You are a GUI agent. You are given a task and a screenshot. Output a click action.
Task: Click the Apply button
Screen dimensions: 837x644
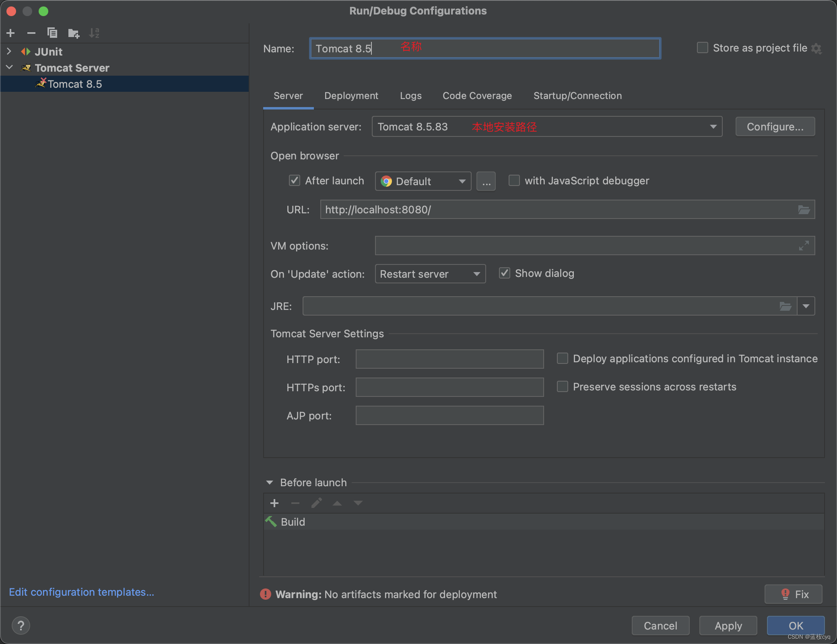coord(728,625)
